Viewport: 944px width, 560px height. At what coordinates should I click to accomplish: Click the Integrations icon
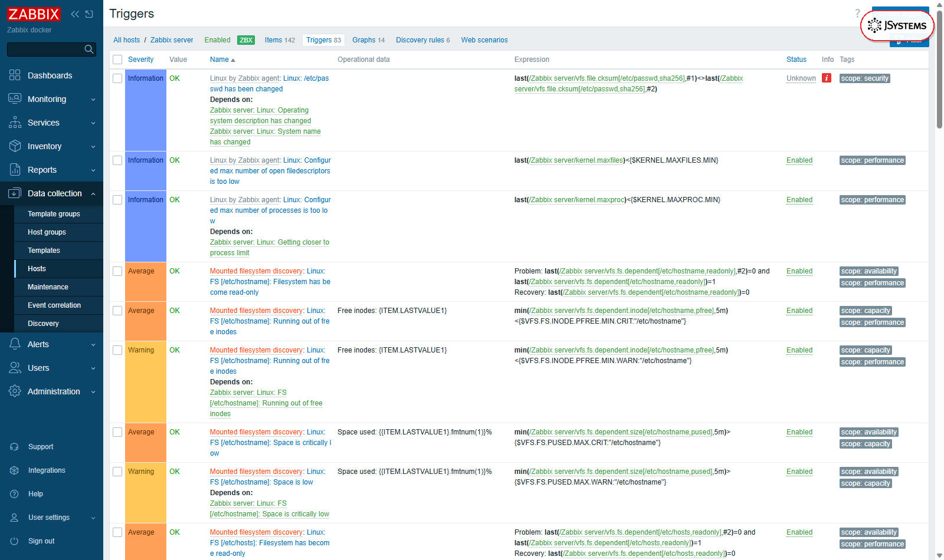point(14,470)
